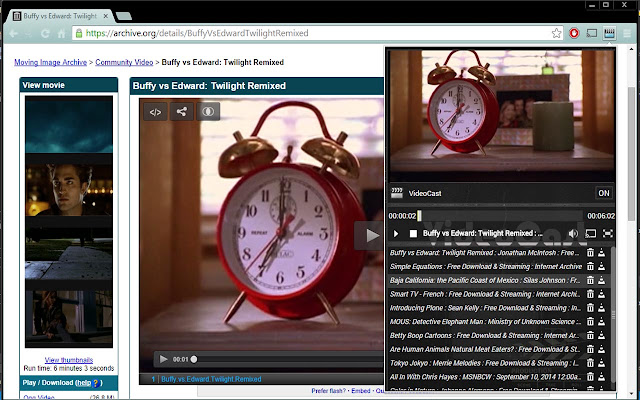The image size is (640, 400).
Task: Click the VideoCast playlist scrollbar
Action: (x=613, y=314)
